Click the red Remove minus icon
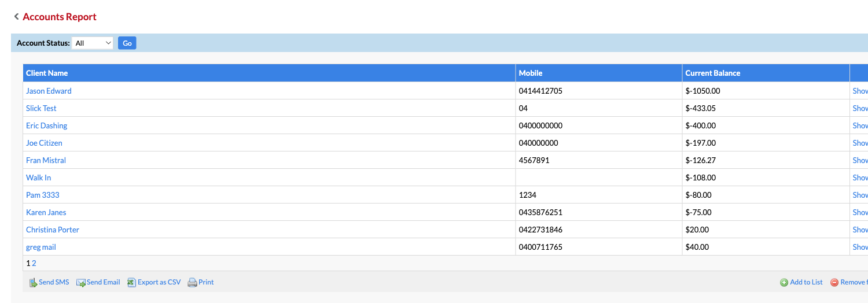This screenshot has width=868, height=303. [834, 283]
